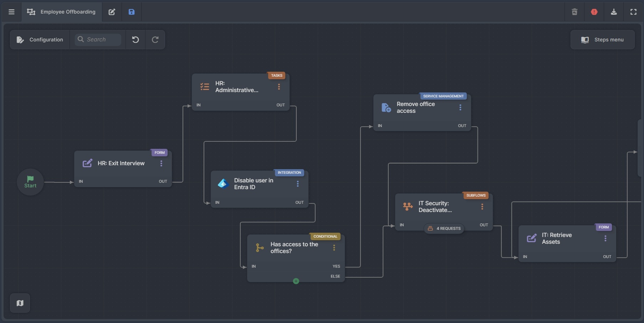This screenshot has width=644, height=323.
Task: Open options menu for HR: Exit Interview
Action: point(161,163)
